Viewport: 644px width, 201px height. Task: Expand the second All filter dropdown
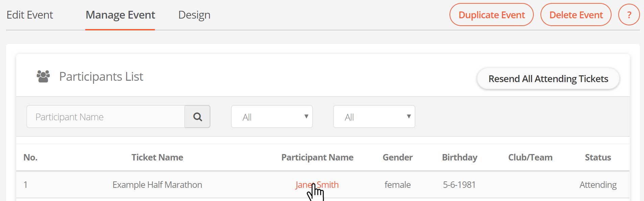(x=374, y=117)
